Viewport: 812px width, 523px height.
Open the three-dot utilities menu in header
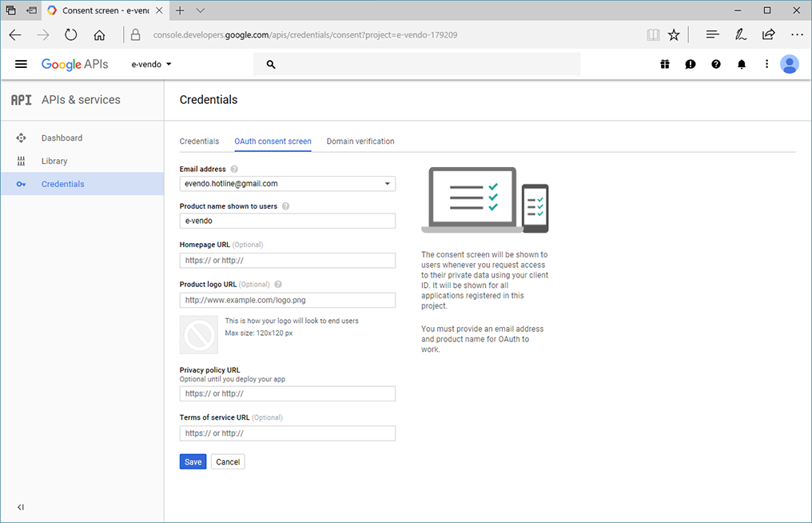(x=767, y=64)
